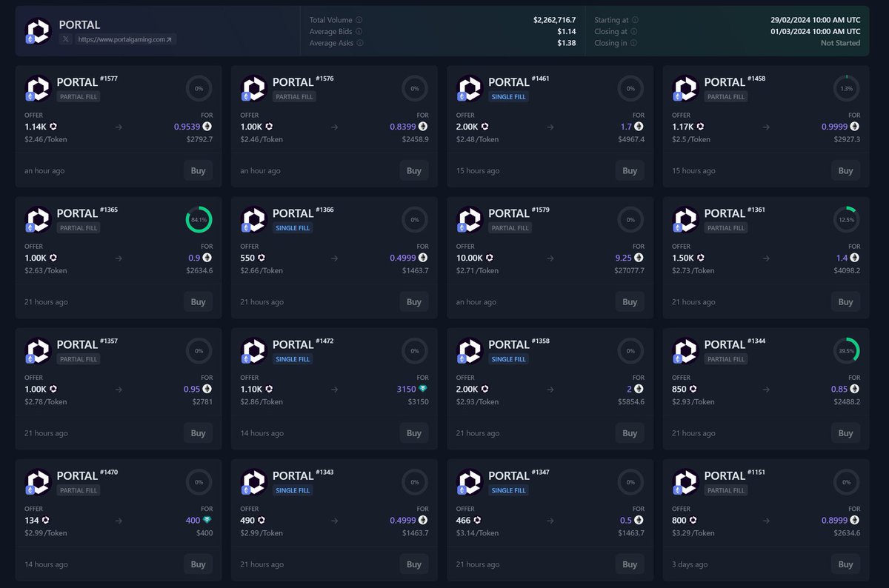889x588 pixels.
Task: Click the info icon beside Closing at
Action: tap(634, 32)
